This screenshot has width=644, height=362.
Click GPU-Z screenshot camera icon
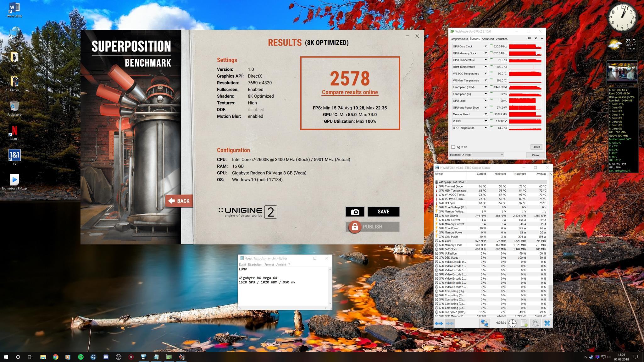pyautogui.click(x=529, y=38)
